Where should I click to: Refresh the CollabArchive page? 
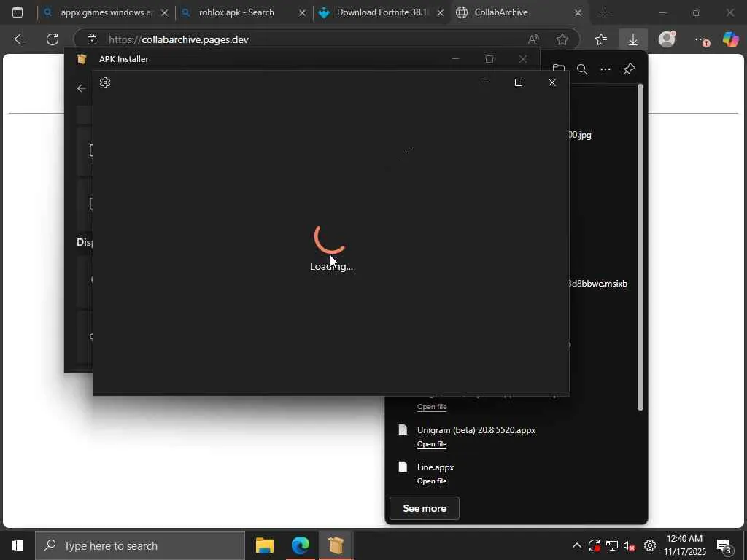(x=53, y=39)
